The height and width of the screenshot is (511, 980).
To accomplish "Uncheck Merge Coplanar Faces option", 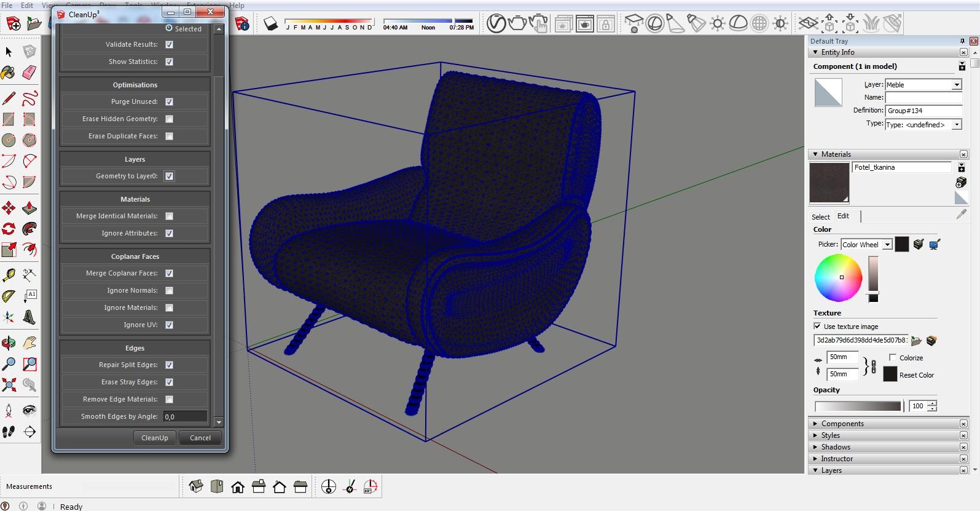I will [x=169, y=273].
